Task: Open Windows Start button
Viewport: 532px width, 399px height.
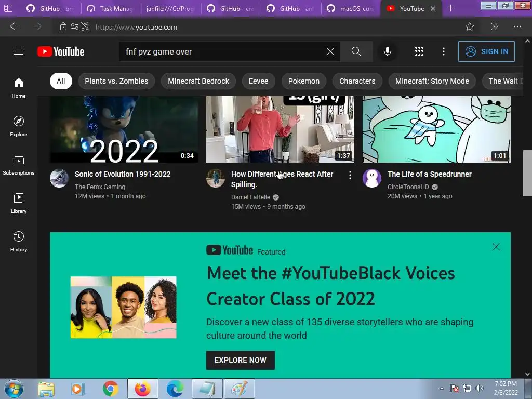Action: point(14,389)
